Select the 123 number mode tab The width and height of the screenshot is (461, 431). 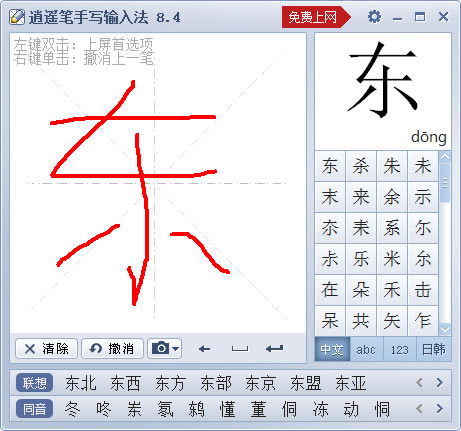point(399,349)
